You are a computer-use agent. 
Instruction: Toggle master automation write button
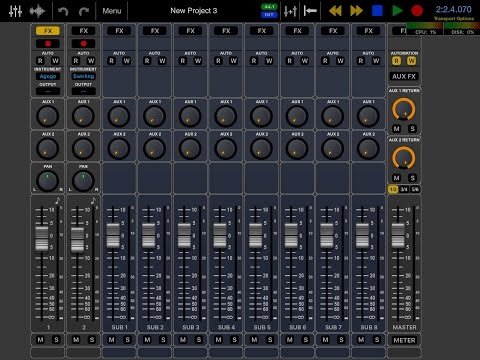[411, 61]
